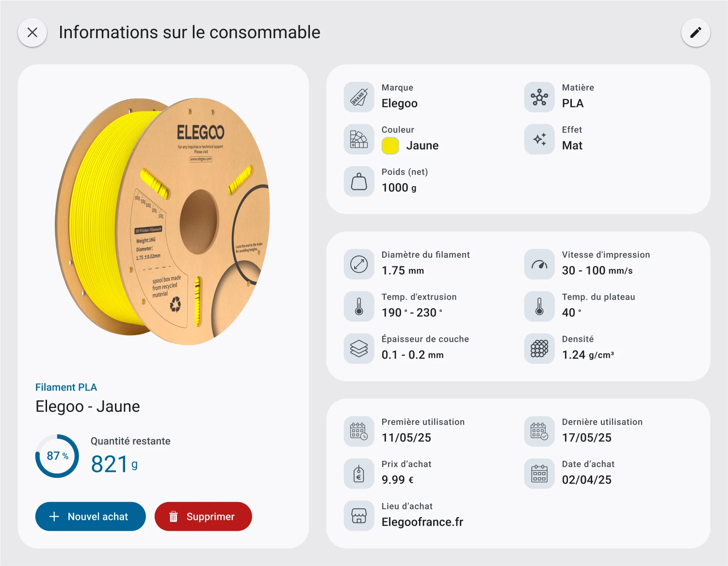Click the Vitesse d'impression gauge icon
This screenshot has height=566, width=728.
point(539,264)
